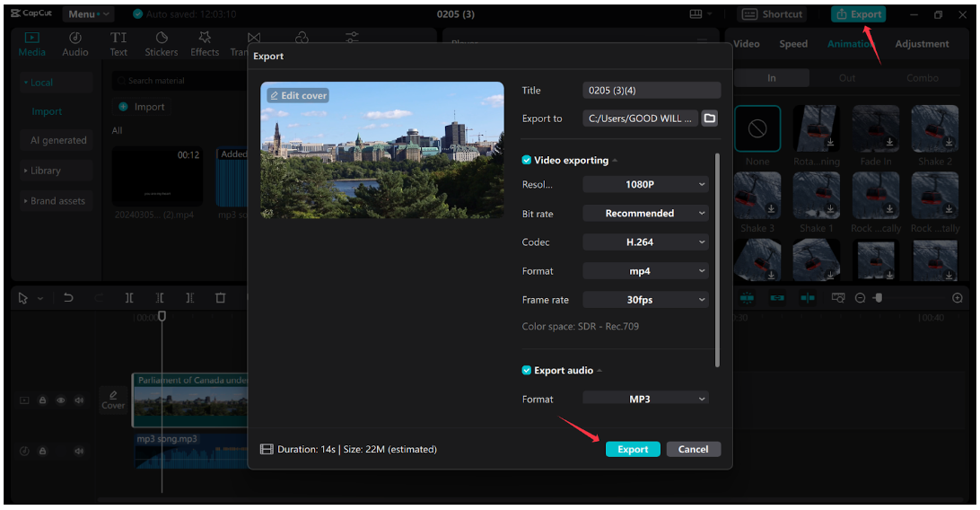Adjust the timeline zoom slider
This screenshot has width=980, height=510.
878,298
